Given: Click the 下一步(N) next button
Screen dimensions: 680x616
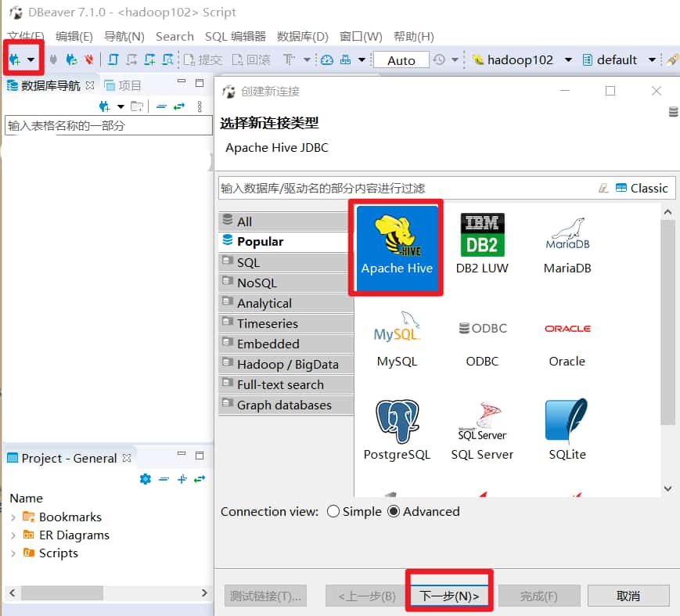Looking at the screenshot, I should (449, 596).
